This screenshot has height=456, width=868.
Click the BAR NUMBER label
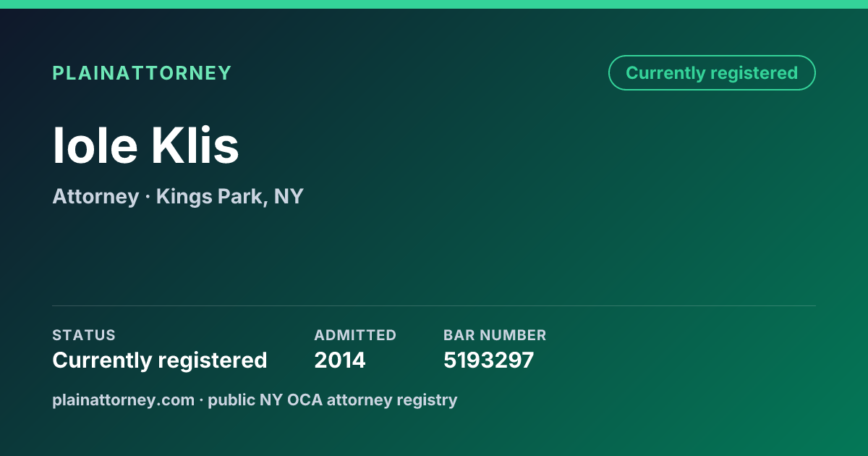click(495, 335)
